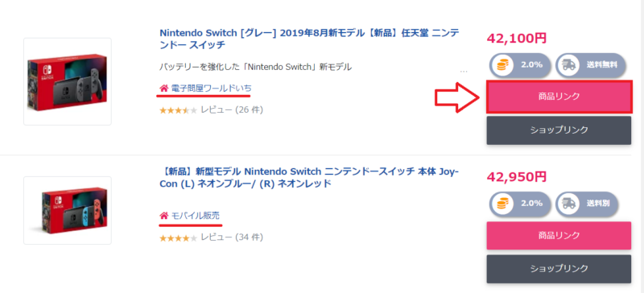The height and width of the screenshot is (293, 644).
Task: Open the 新型モデル ネオンブルー product title link
Action: click(x=309, y=178)
